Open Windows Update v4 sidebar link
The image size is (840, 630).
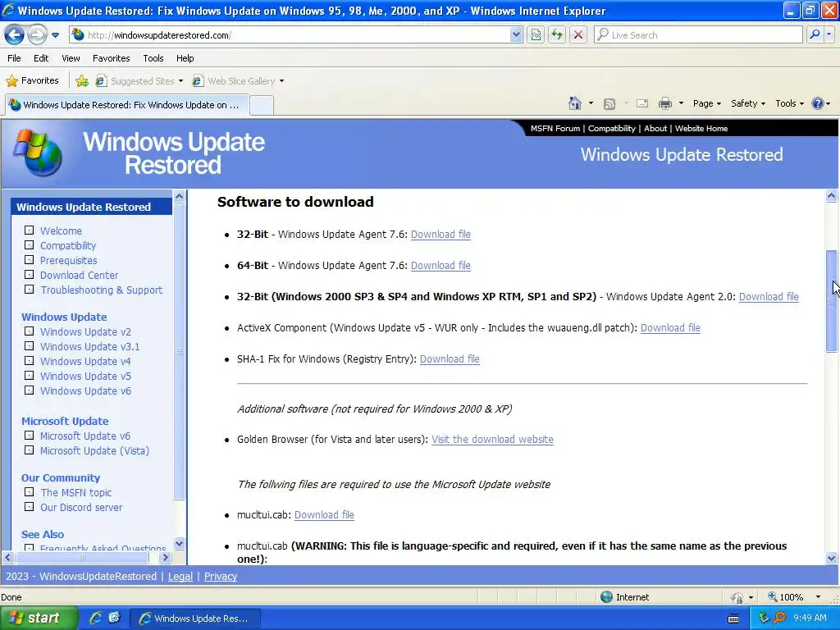85,362
